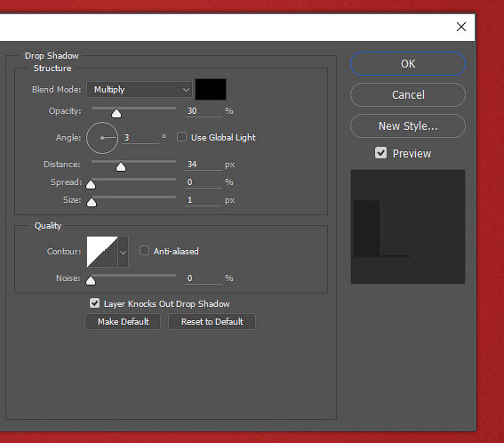The image size is (504, 443).
Task: Click the Angle degrees input field
Action: (x=140, y=138)
